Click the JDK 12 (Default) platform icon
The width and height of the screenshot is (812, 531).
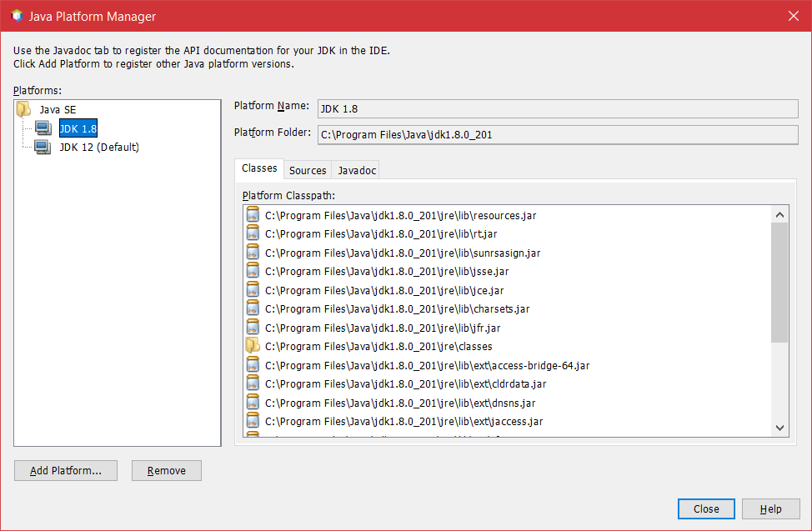click(43, 148)
